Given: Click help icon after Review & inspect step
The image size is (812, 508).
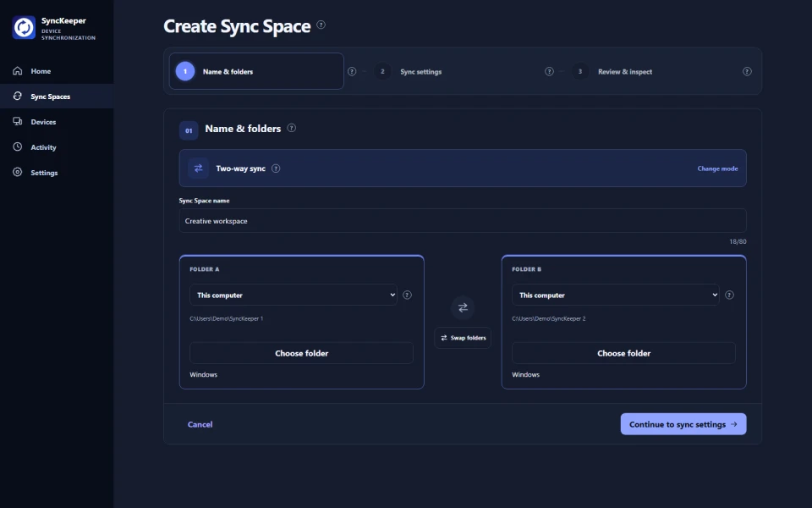Looking at the screenshot, I should click(747, 71).
